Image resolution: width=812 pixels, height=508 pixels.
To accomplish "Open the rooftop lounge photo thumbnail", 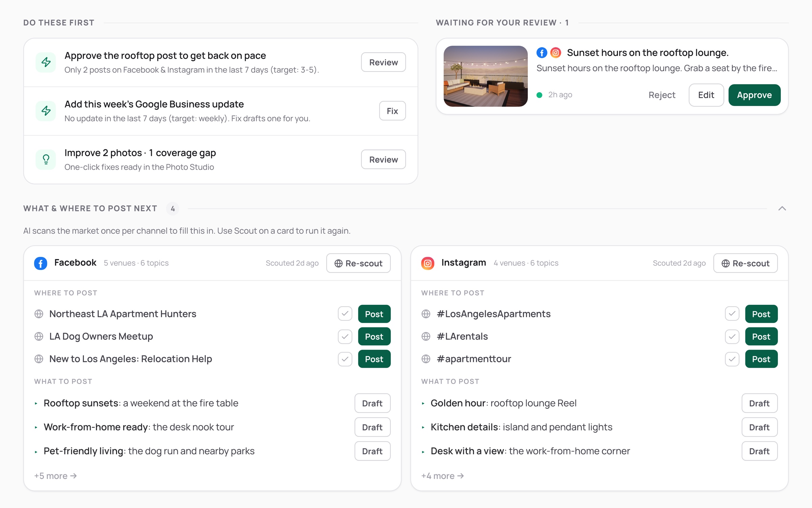I will pos(486,76).
